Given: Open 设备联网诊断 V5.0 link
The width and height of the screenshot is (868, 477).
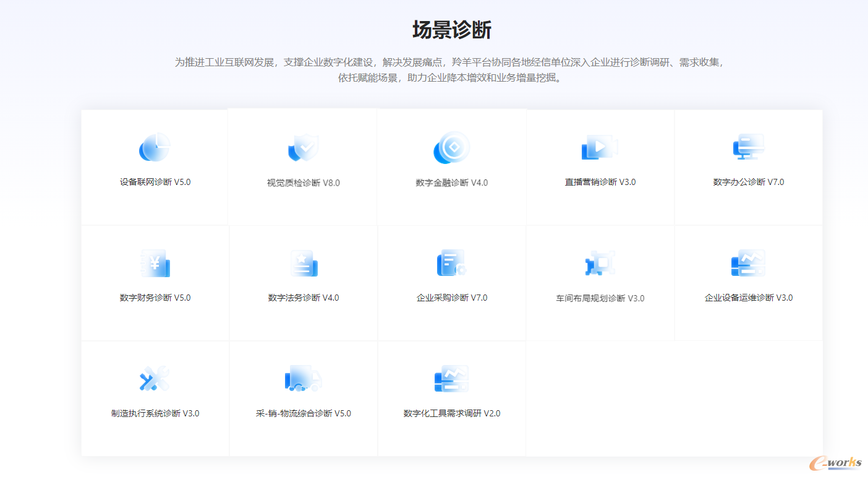Looking at the screenshot, I should click(x=155, y=182).
